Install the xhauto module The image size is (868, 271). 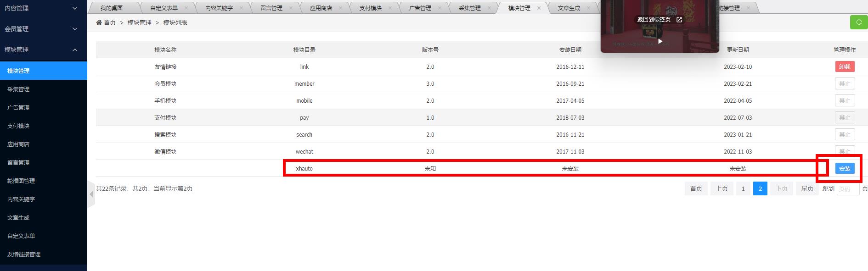tap(845, 169)
